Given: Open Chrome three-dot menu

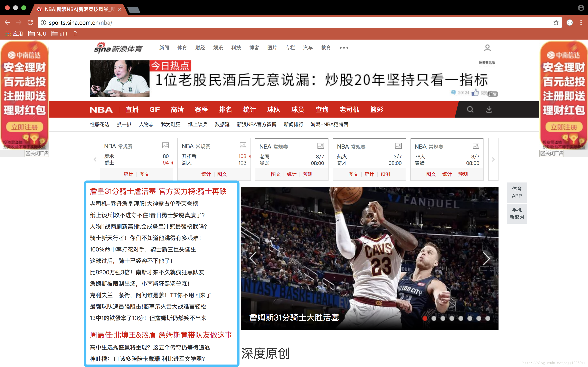Looking at the screenshot, I should click(581, 23).
